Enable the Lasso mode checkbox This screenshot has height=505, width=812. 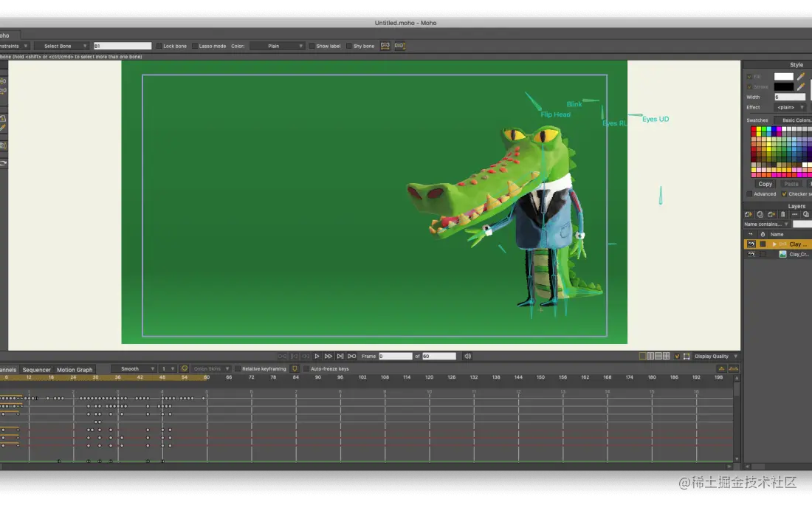click(x=195, y=46)
